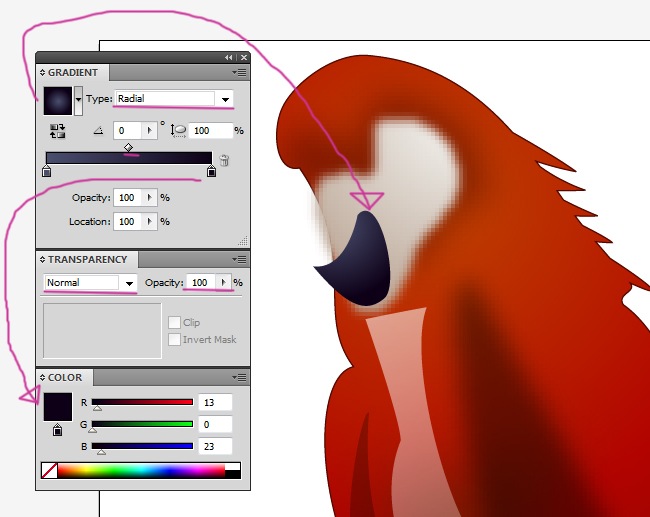Delete the stop with the trash icon
The height and width of the screenshot is (517, 650).
tap(225, 160)
